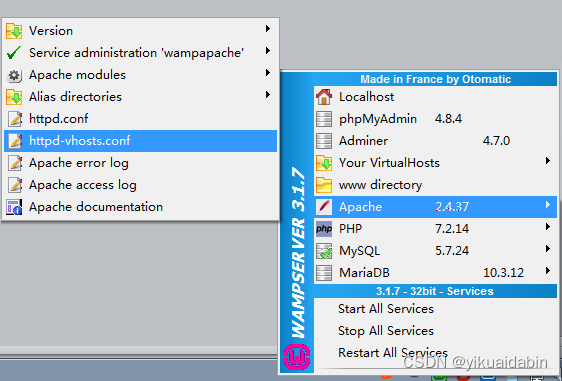Open the Apache error log entry
The width and height of the screenshot is (562, 381).
point(140,163)
